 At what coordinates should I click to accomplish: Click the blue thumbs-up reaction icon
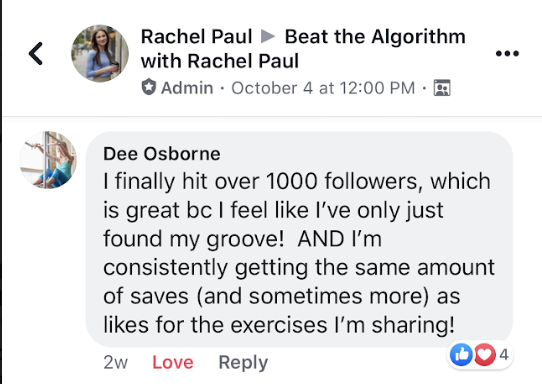click(461, 354)
